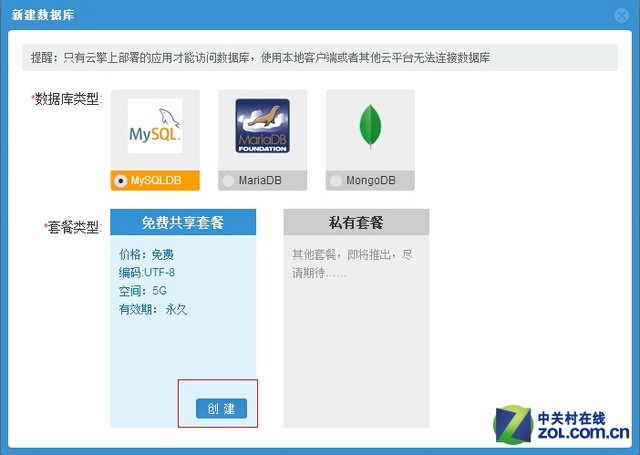Click the 编码:UTF-8 text
The height and width of the screenshot is (455, 640).
pyautogui.click(x=147, y=273)
